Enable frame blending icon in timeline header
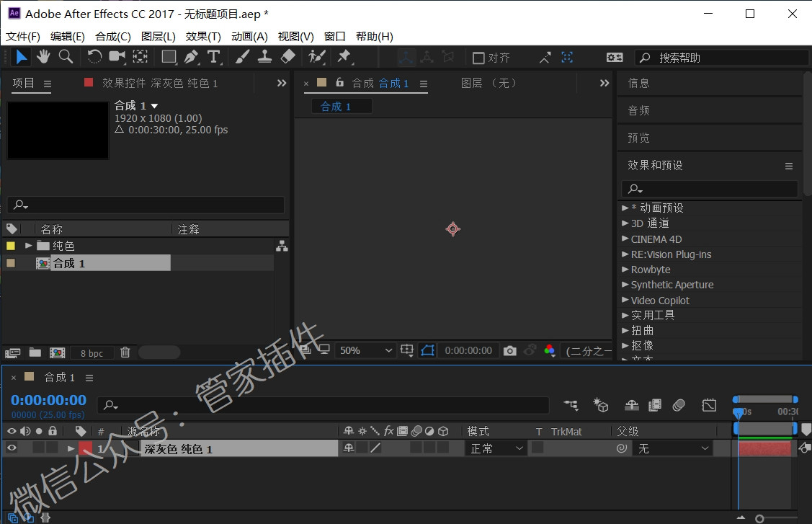This screenshot has height=524, width=812. pyautogui.click(x=655, y=405)
